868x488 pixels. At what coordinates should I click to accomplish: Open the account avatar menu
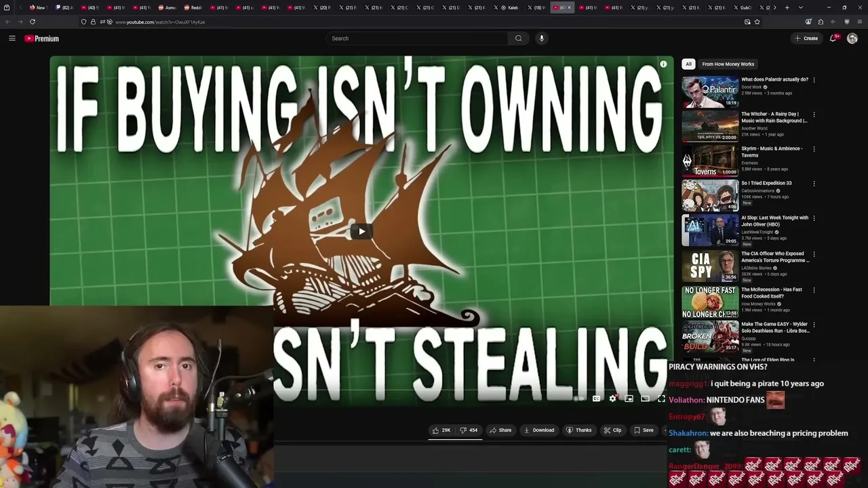point(852,39)
